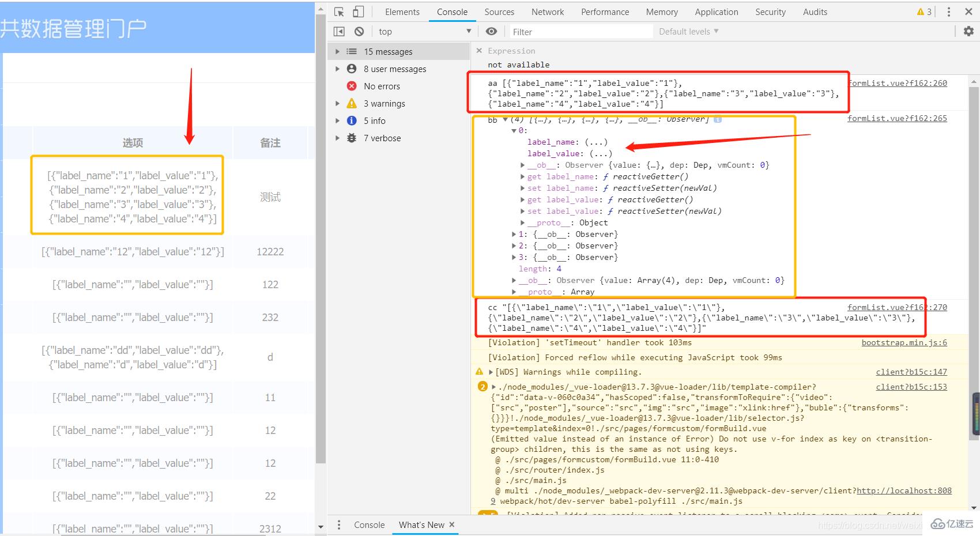This screenshot has height=536, width=980.
Task: Click the messages list icon
Action: [352, 51]
